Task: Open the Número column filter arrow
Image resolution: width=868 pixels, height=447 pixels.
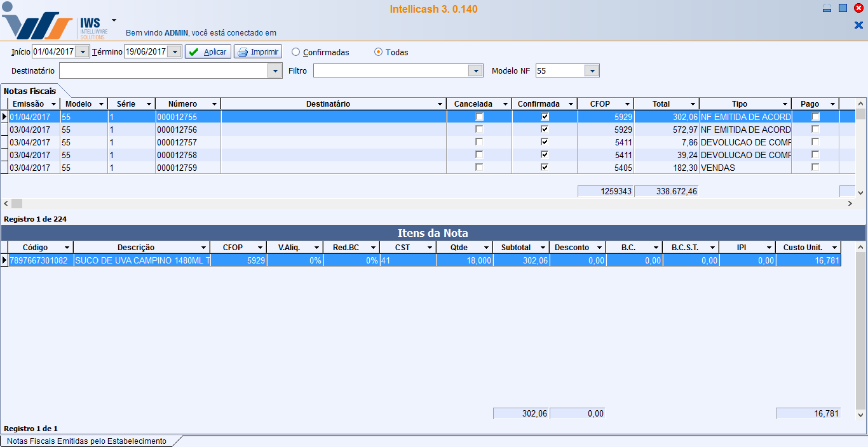Action: click(214, 104)
